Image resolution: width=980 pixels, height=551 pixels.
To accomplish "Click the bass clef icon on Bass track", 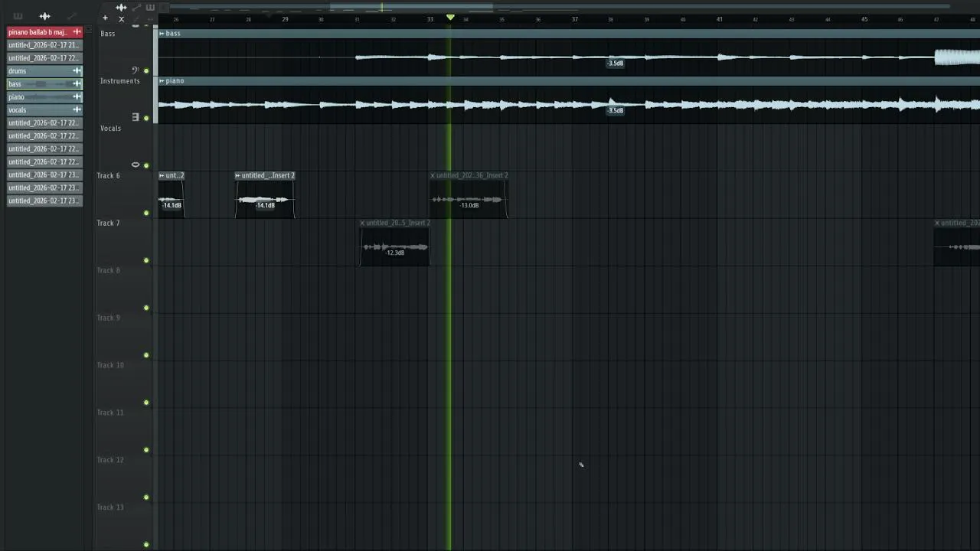I will [x=136, y=70].
